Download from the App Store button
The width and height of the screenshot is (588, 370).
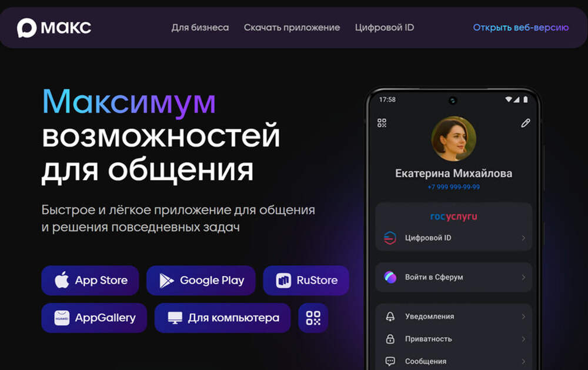(x=90, y=281)
